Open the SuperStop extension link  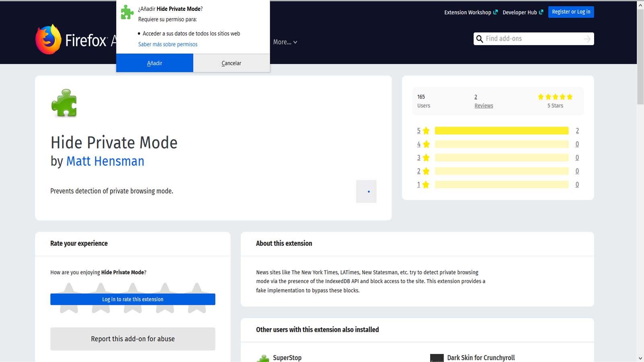pos(287,358)
